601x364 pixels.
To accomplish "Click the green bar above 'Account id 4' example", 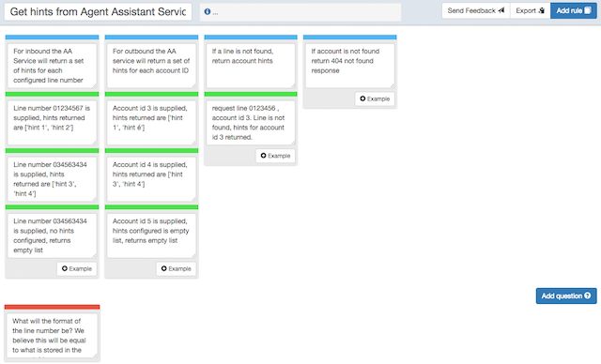I will coord(151,151).
